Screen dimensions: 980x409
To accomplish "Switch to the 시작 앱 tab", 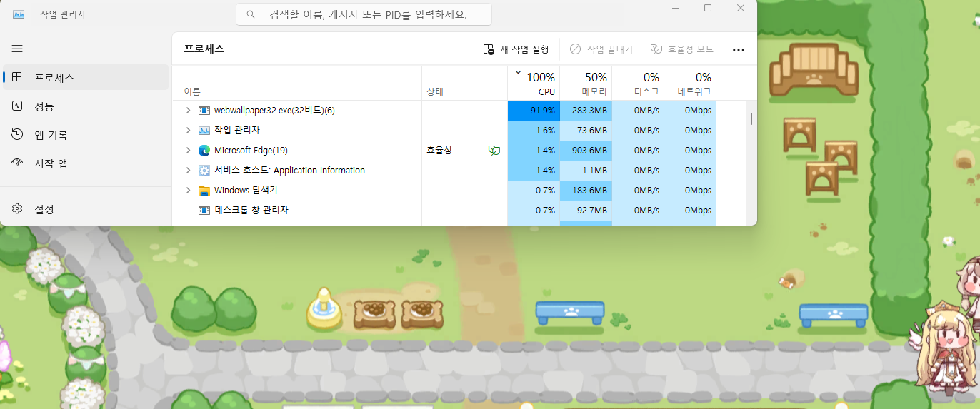I will [86, 163].
